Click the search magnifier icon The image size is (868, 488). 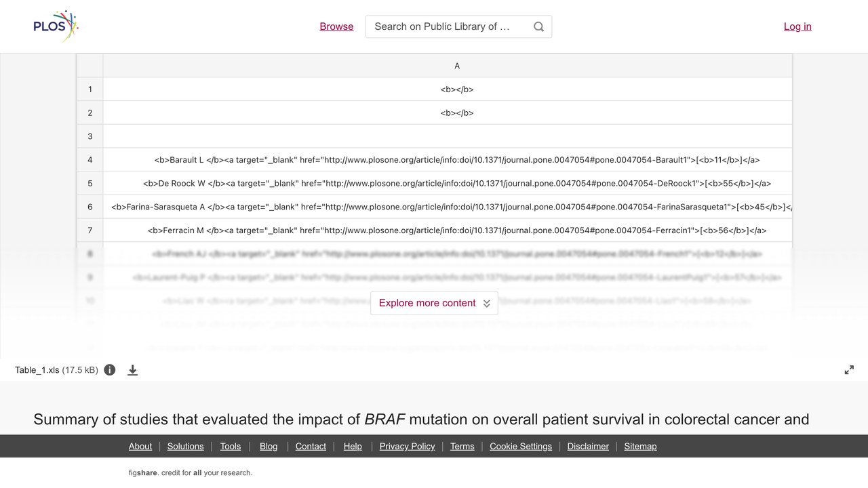538,26
